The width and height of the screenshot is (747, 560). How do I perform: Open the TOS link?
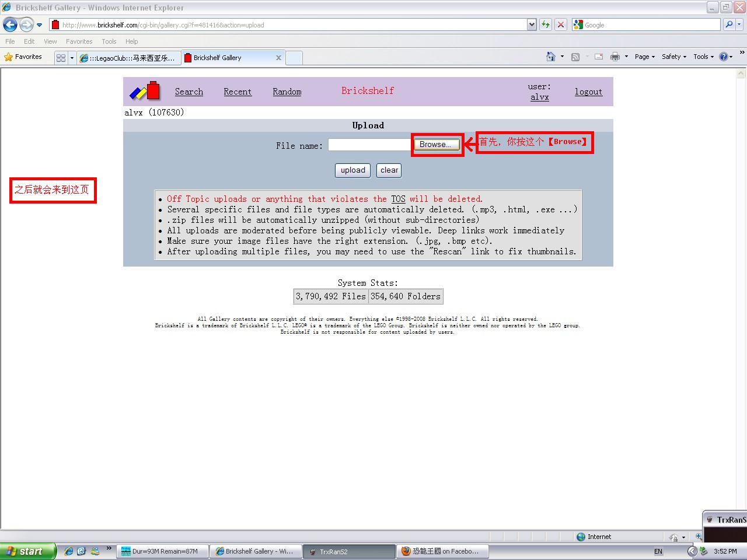[x=398, y=199]
